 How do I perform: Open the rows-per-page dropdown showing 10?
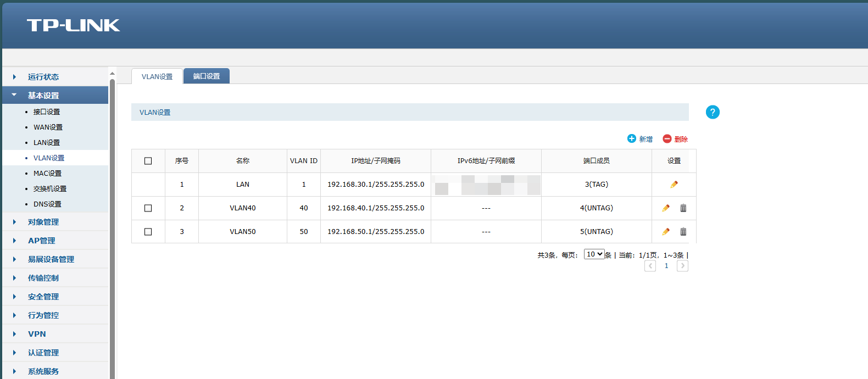(594, 254)
